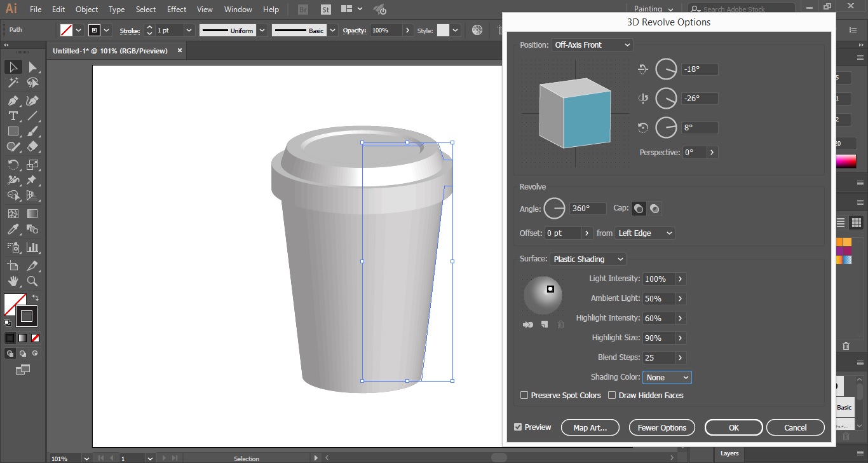
Task: Expand the Shading Color dropdown
Action: [x=667, y=377]
